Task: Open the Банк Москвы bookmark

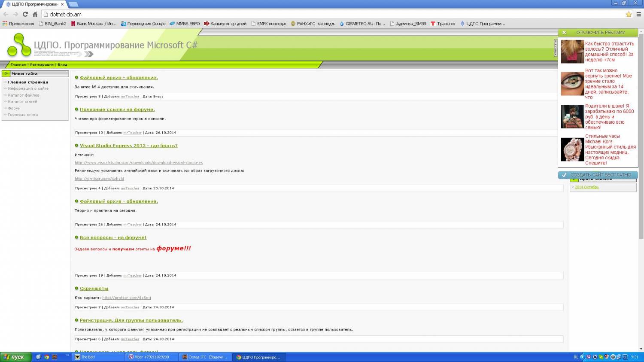Action: tap(94, 24)
